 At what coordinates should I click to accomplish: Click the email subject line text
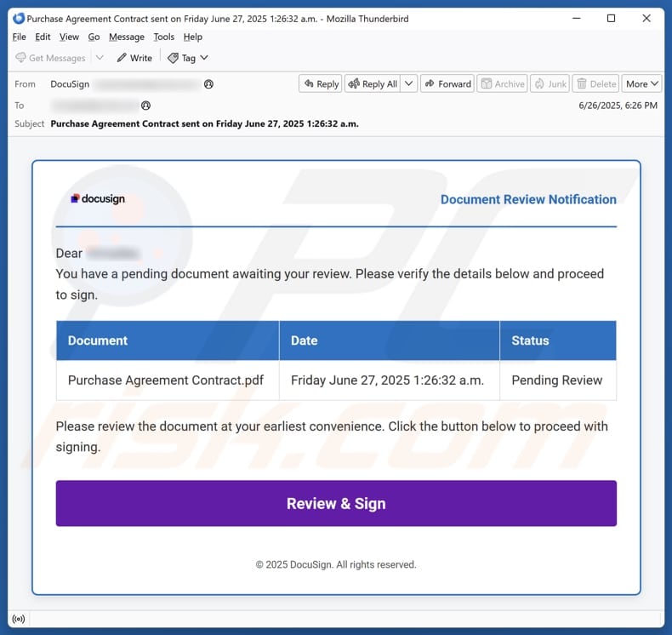click(x=204, y=124)
